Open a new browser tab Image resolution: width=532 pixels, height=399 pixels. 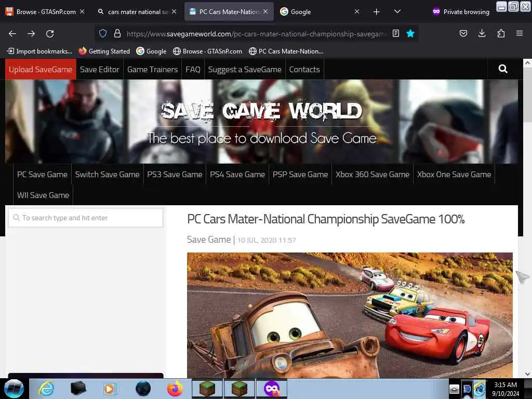coord(376,12)
